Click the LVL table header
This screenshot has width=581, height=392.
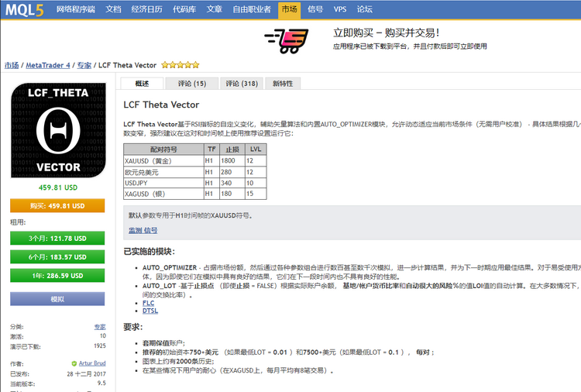(x=256, y=150)
